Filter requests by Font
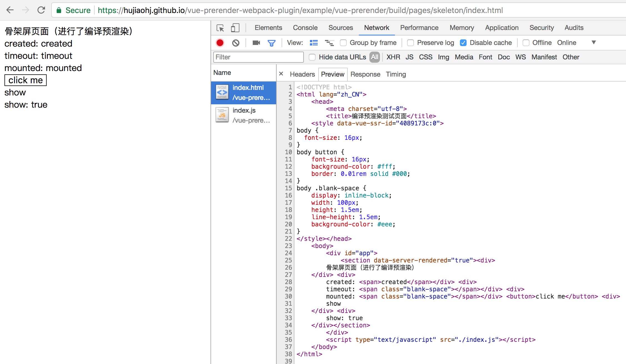The height and width of the screenshot is (364, 626). point(485,57)
